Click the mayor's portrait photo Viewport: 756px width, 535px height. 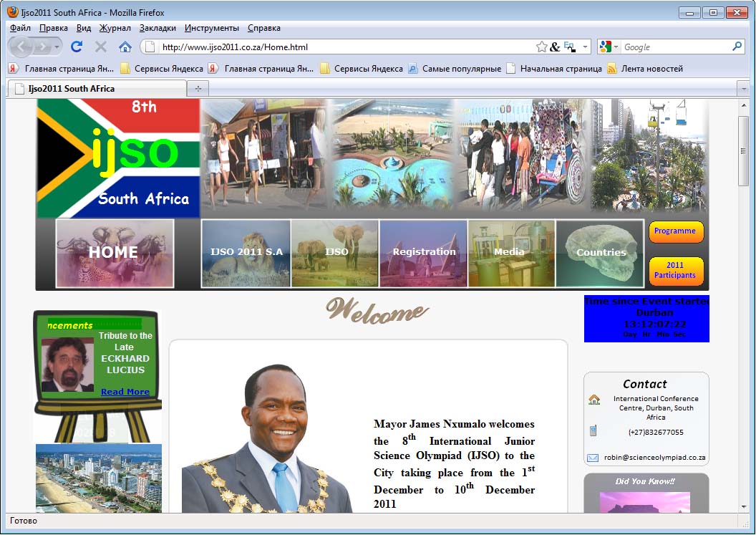pos(268,438)
